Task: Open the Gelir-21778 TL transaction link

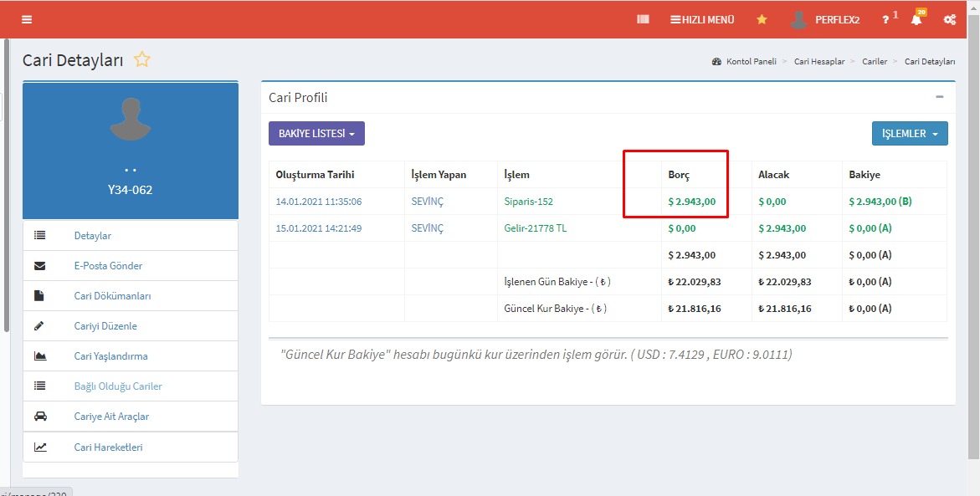Action: pyautogui.click(x=535, y=228)
